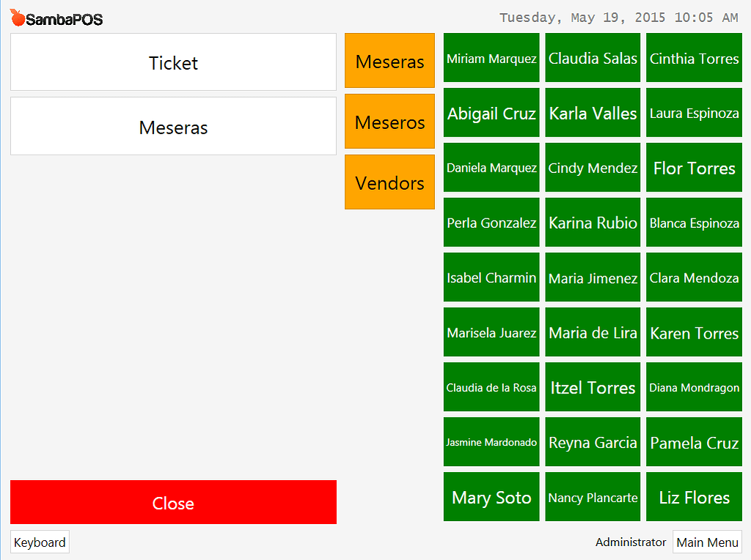This screenshot has width=751, height=560.
Task: Switch to the Meseras category
Action: point(389,60)
